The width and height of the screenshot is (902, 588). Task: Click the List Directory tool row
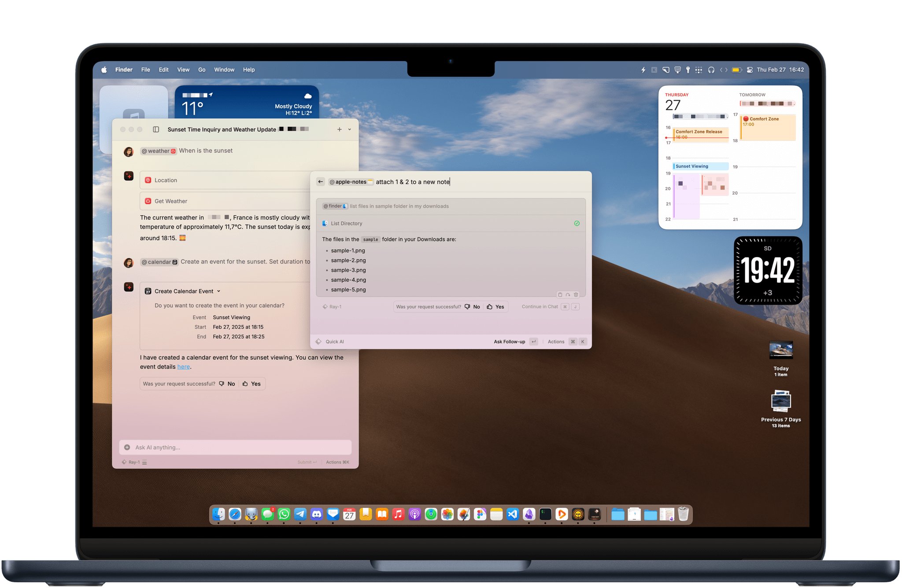pos(451,224)
